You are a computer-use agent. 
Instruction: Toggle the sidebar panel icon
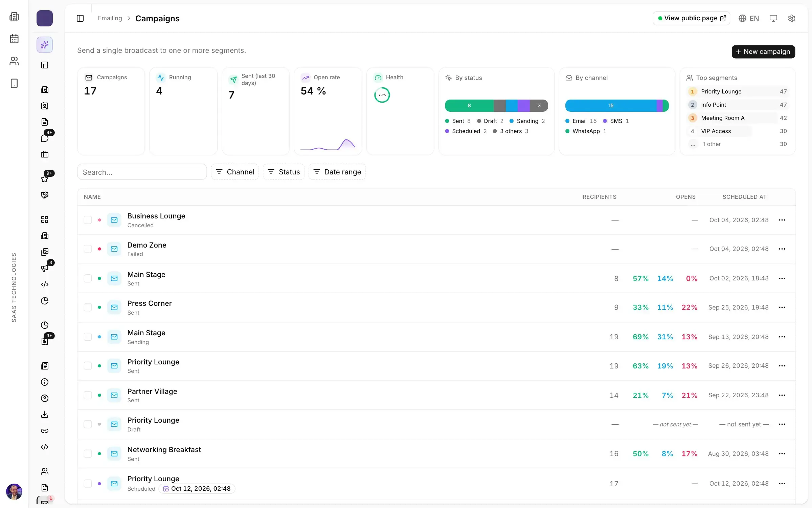[80, 18]
